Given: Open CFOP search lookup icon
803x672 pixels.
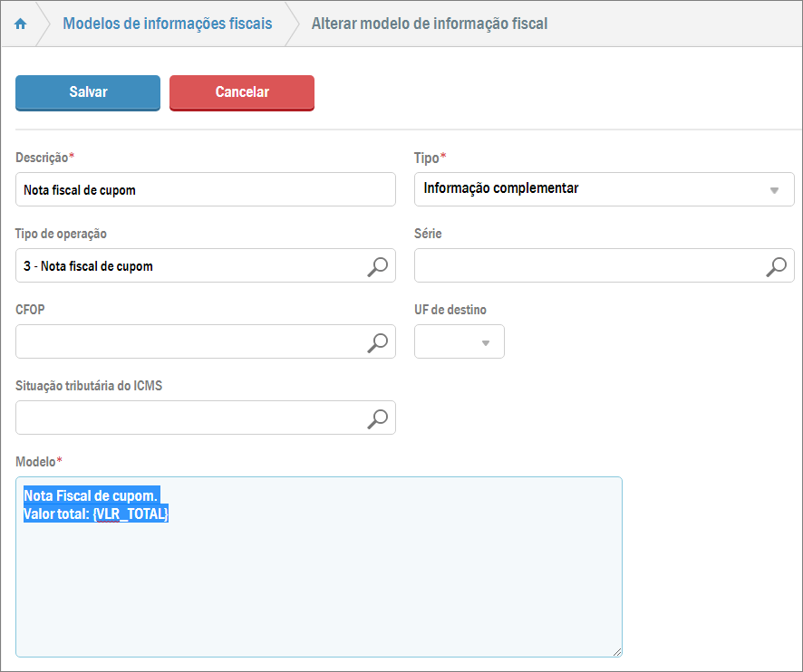Looking at the screenshot, I should point(377,342).
